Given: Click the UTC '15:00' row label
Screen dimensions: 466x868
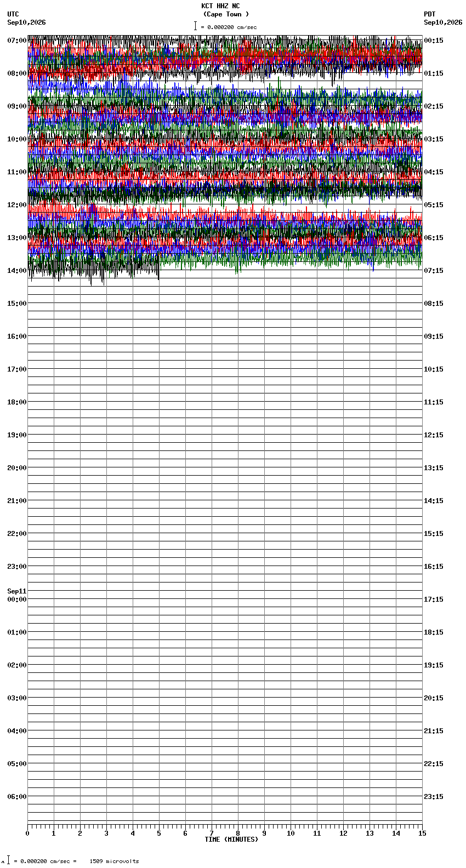Looking at the screenshot, I should click(17, 304).
